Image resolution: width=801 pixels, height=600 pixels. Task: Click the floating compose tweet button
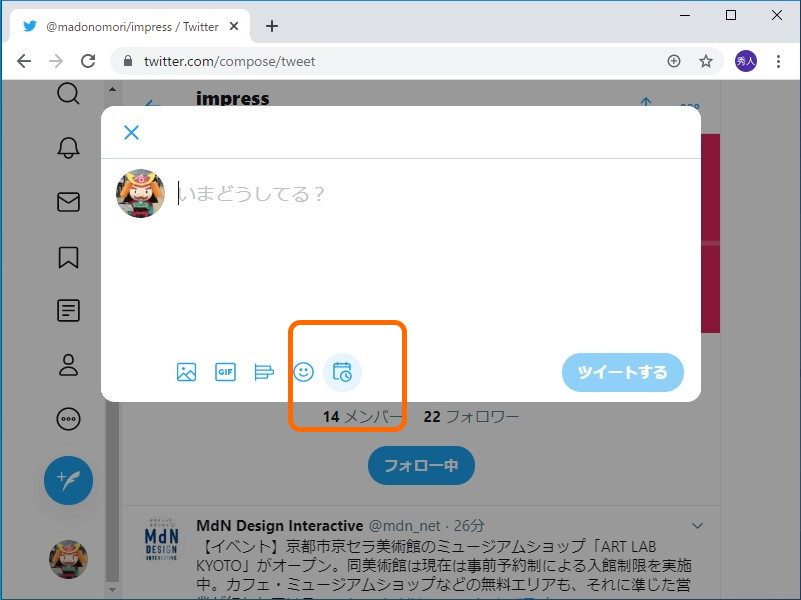click(x=68, y=480)
